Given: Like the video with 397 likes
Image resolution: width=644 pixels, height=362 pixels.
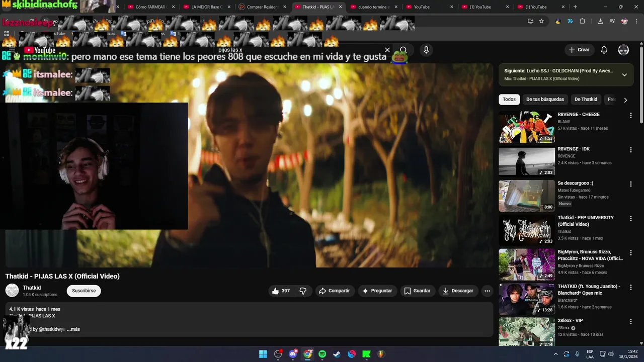Looking at the screenshot, I should pyautogui.click(x=281, y=291).
